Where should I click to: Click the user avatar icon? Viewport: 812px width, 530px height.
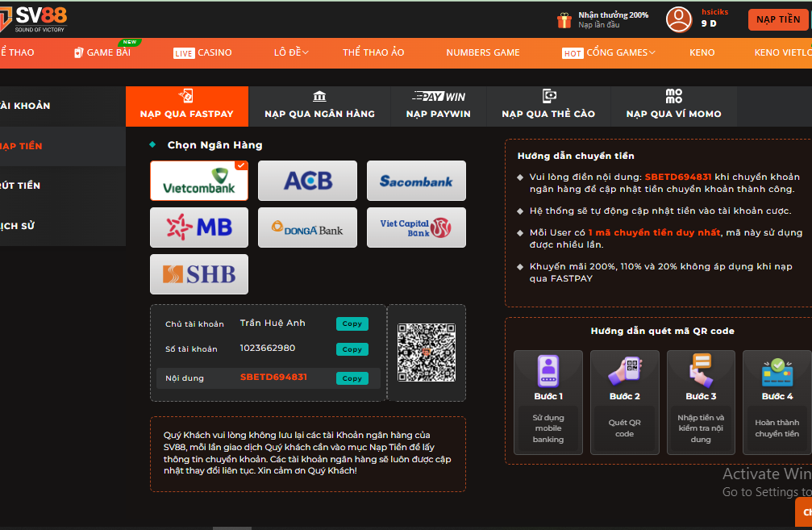(678, 19)
